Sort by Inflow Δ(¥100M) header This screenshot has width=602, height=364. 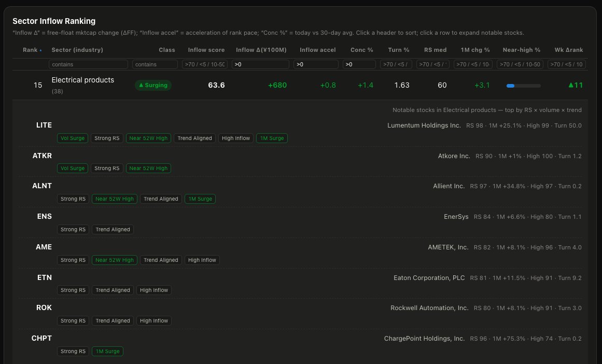(x=261, y=50)
